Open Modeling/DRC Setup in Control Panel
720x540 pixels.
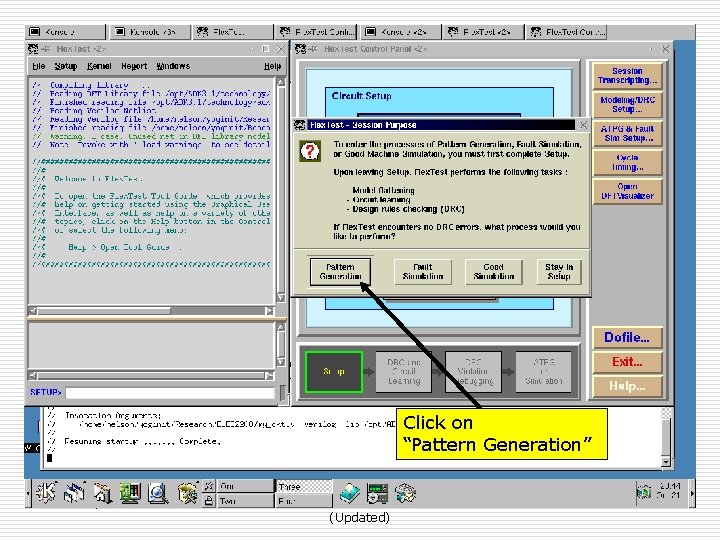[x=627, y=105]
